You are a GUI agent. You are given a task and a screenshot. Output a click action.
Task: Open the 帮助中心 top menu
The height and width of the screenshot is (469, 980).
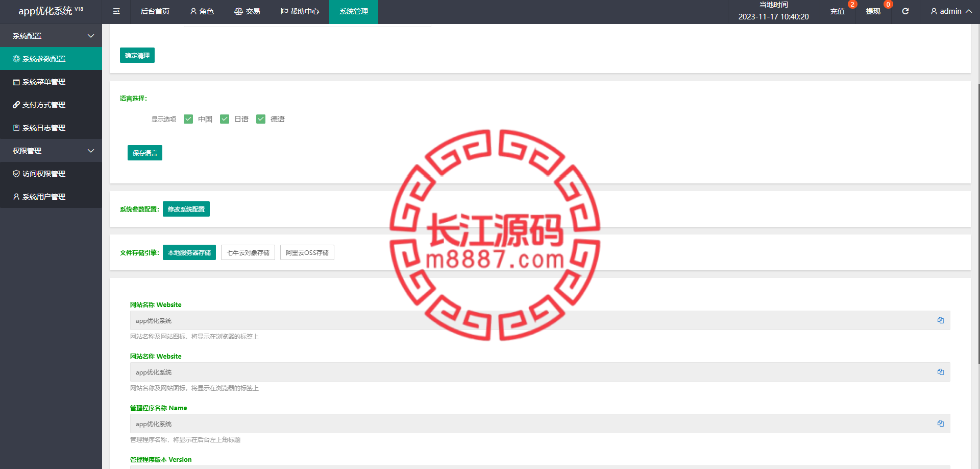[x=300, y=11]
